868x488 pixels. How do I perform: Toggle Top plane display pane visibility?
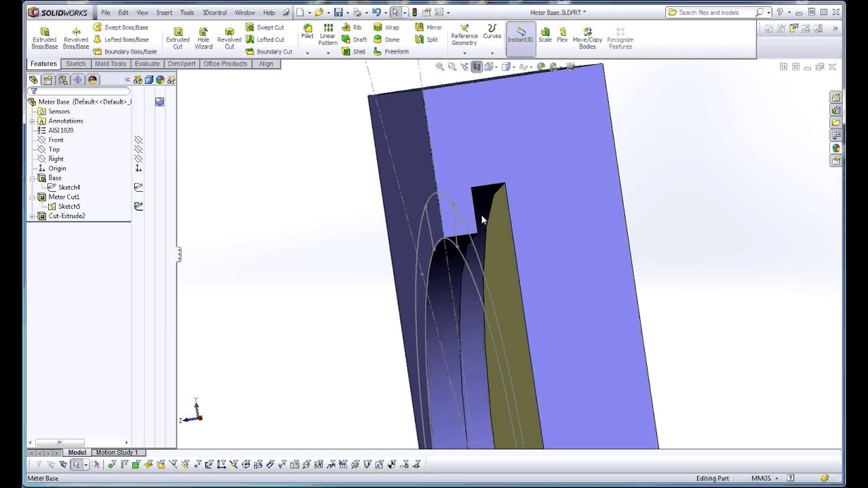[138, 149]
